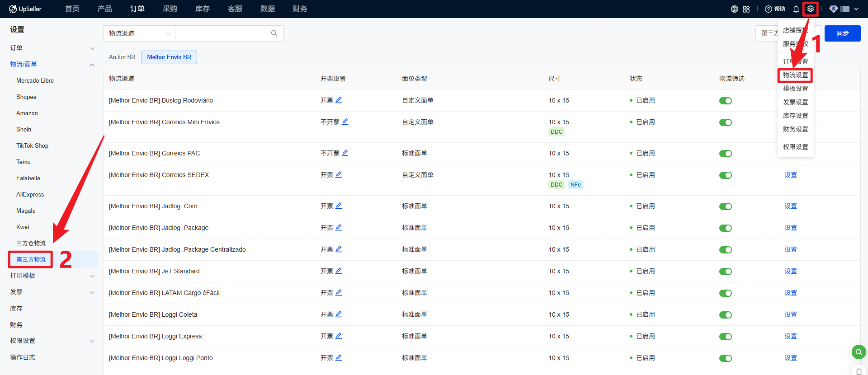Switch to the AnJun BR tab
Image resolution: width=868 pixels, height=375 pixels.
click(x=122, y=57)
